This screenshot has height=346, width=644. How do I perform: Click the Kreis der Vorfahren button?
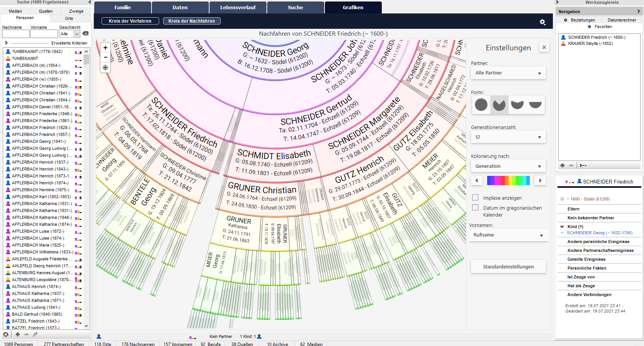130,21
